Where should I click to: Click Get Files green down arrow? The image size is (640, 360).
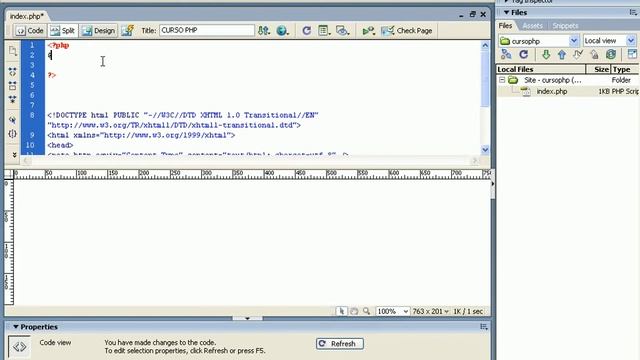point(546,54)
